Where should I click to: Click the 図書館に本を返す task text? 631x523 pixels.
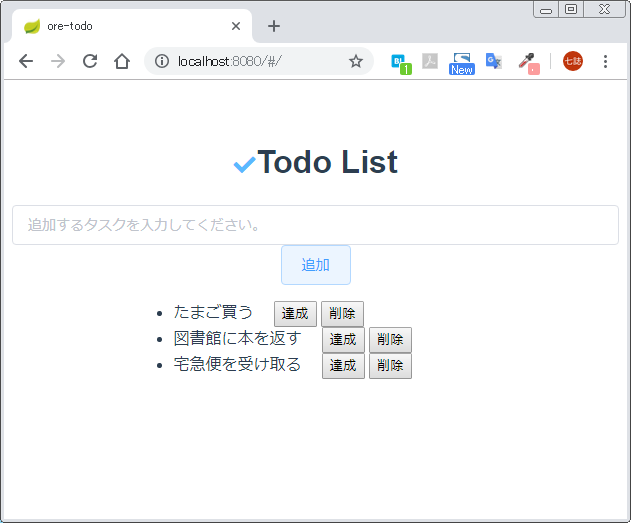(237, 338)
